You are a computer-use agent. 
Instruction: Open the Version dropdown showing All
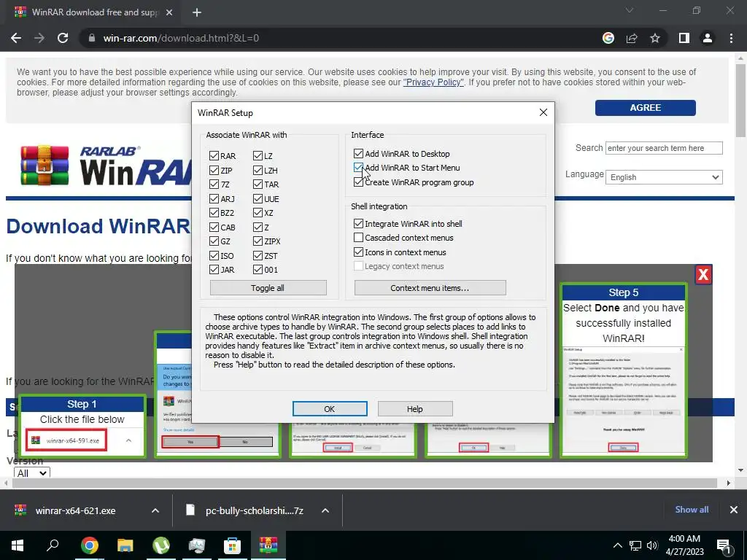[x=32, y=472]
